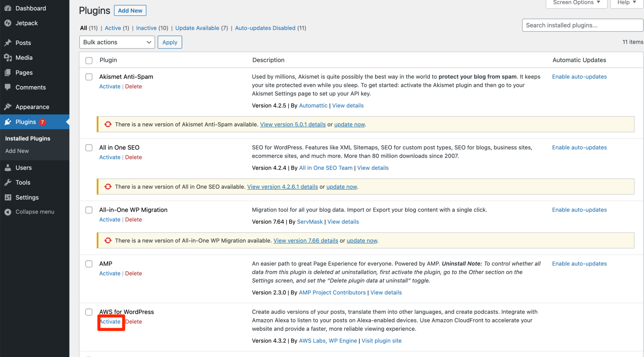Select the All in One SEO checkbox

pyautogui.click(x=89, y=148)
